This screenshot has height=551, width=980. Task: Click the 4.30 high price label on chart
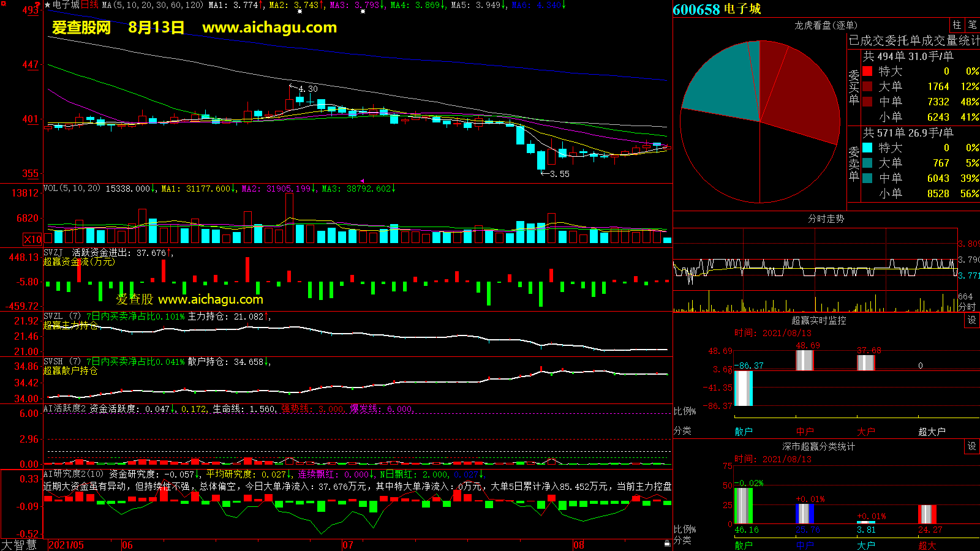pyautogui.click(x=308, y=89)
